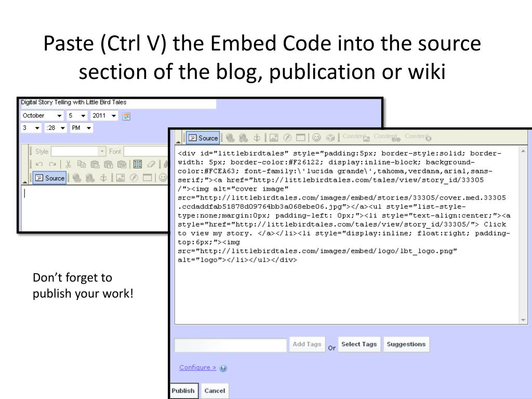Click source editor scrollbar up arrow
Screen dimensions: 532x399
coord(523,151)
